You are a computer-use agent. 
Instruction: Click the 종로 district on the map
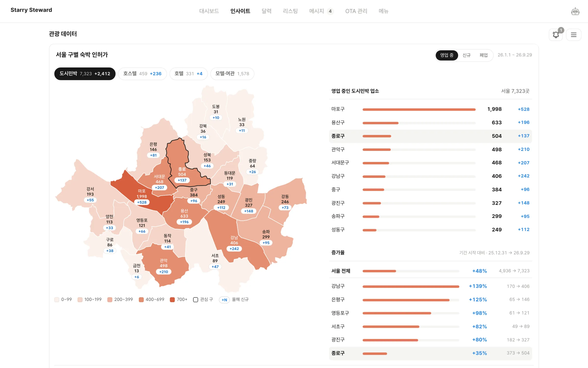[x=182, y=172]
